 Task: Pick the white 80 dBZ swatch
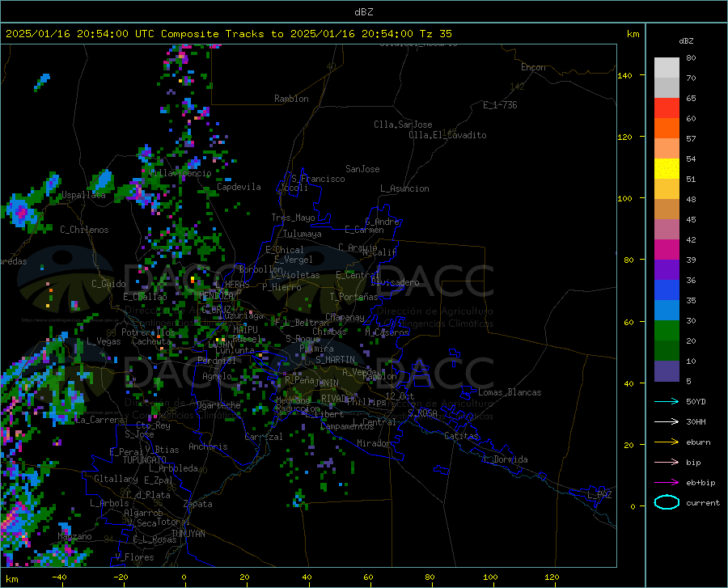667,67
